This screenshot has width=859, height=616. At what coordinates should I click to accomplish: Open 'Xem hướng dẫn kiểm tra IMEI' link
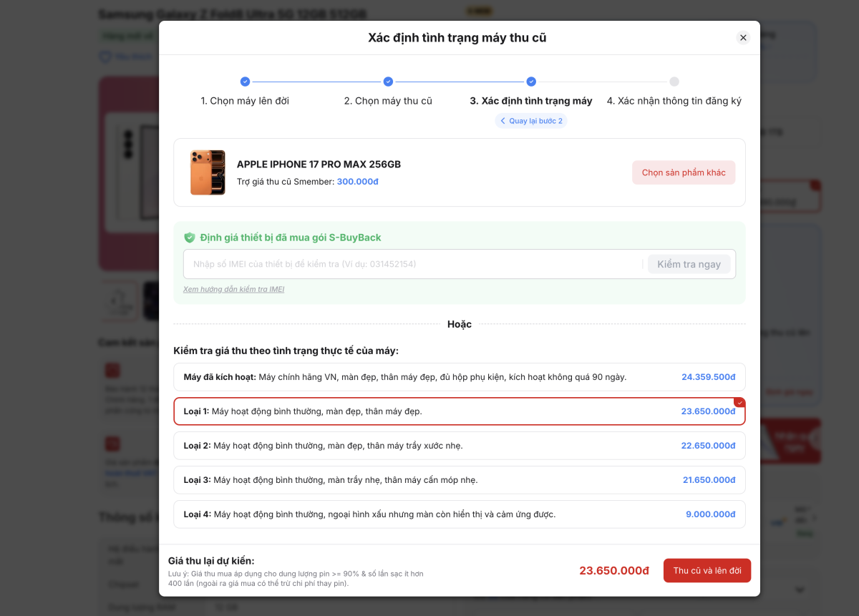[x=233, y=289]
